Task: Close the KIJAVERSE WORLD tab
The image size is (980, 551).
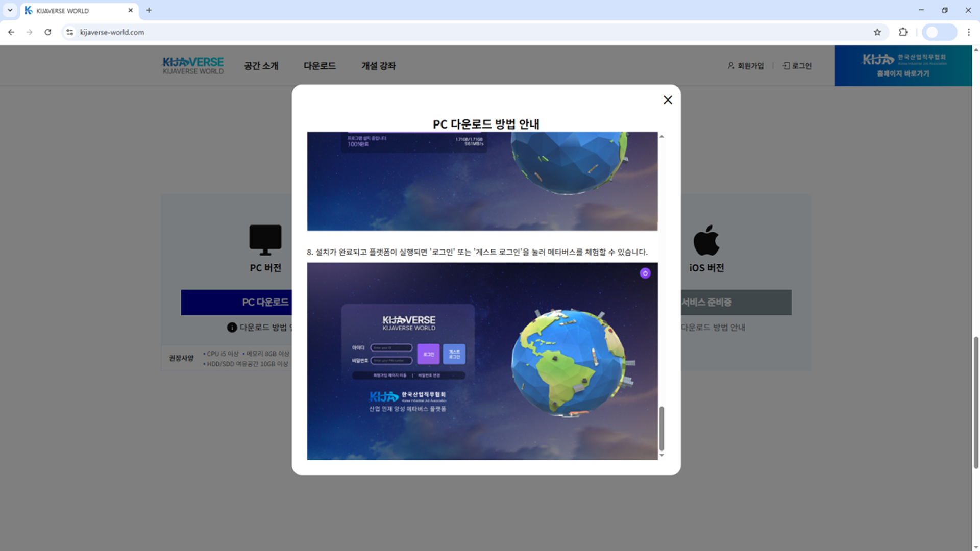Action: click(x=131, y=10)
